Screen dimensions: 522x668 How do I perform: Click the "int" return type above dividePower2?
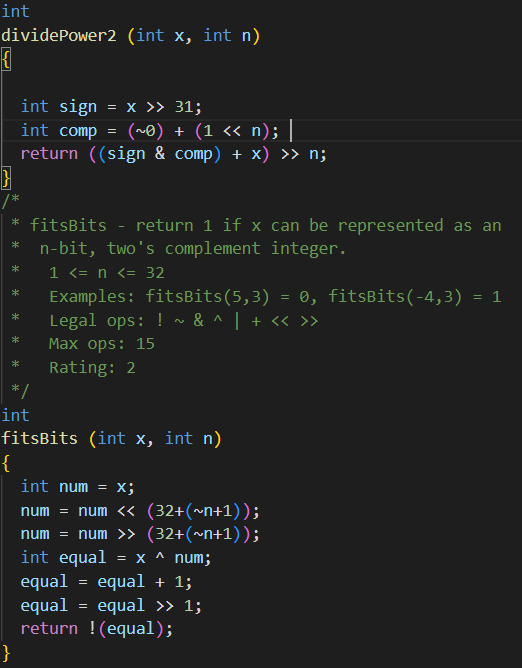tap(15, 12)
